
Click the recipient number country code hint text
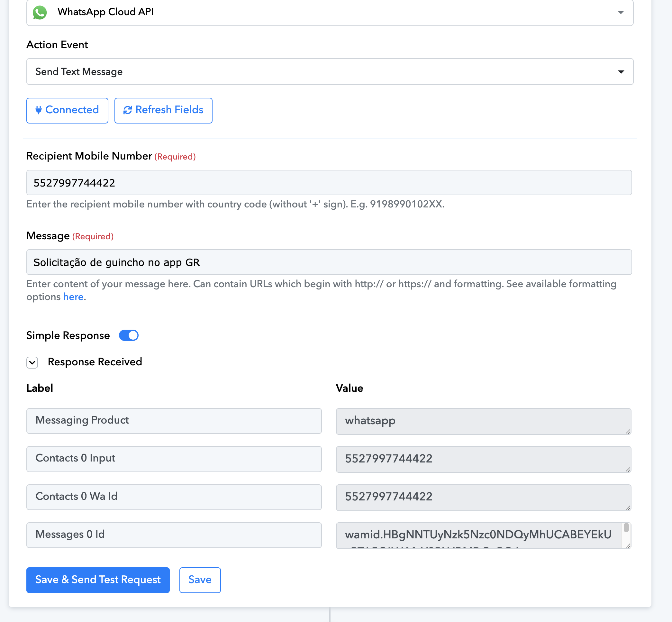pyautogui.click(x=236, y=204)
